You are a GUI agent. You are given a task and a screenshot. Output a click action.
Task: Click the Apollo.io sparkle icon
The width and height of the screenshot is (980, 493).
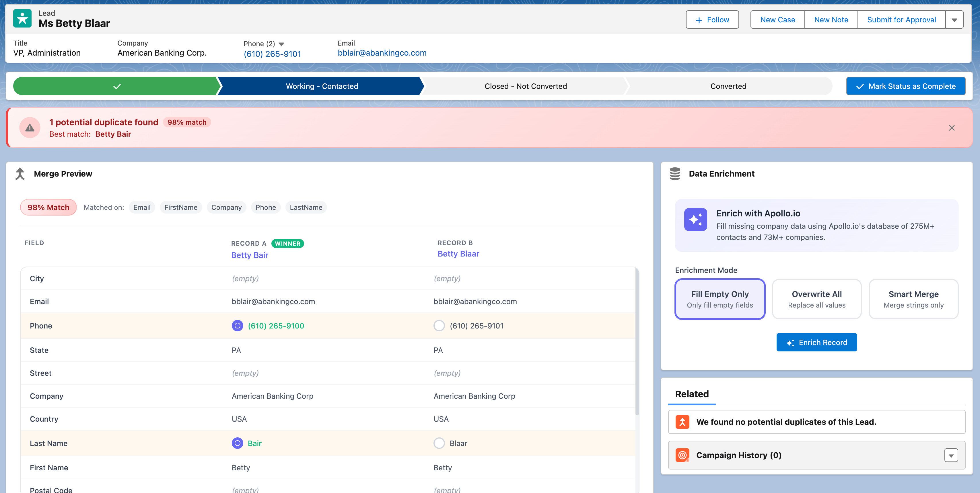(695, 219)
